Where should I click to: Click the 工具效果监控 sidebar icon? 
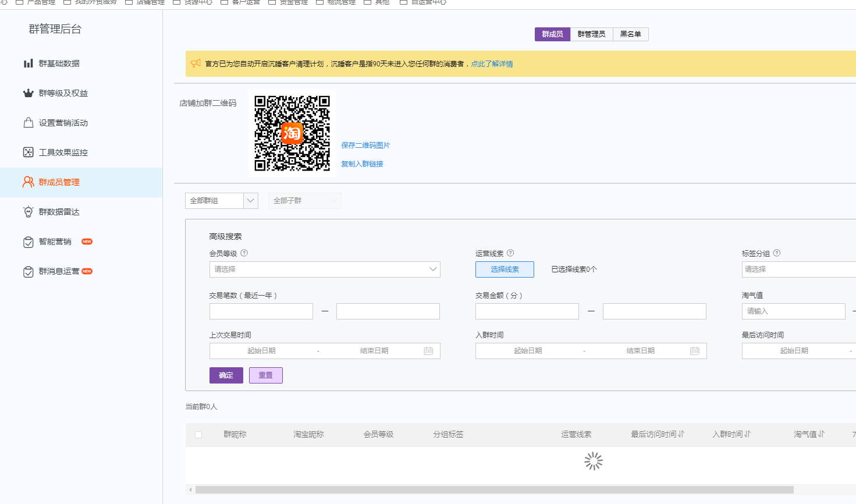(x=28, y=152)
